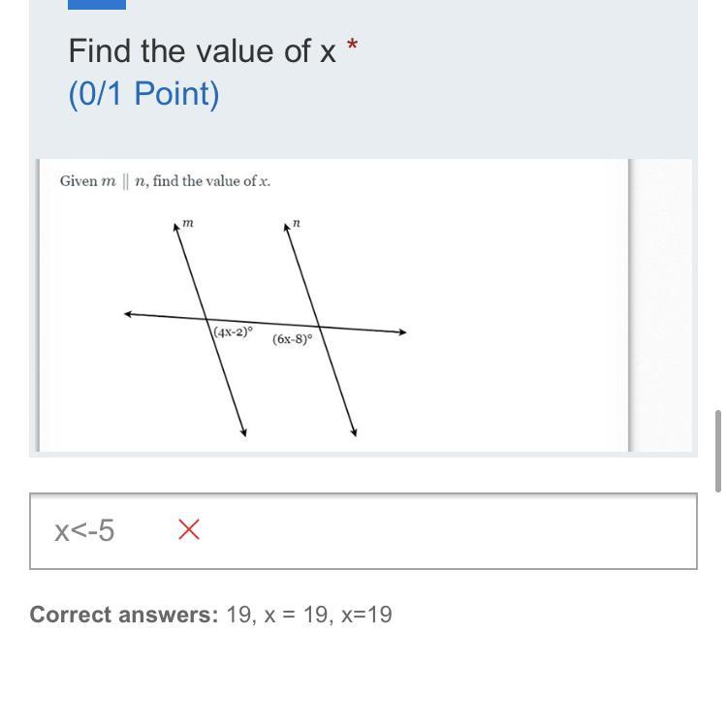Click the answer field containing x<-5
The height and width of the screenshot is (728, 727).
(363, 531)
